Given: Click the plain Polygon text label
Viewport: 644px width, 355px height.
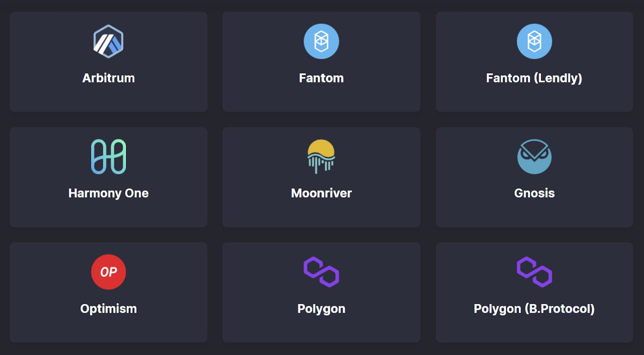Looking at the screenshot, I should [x=321, y=308].
